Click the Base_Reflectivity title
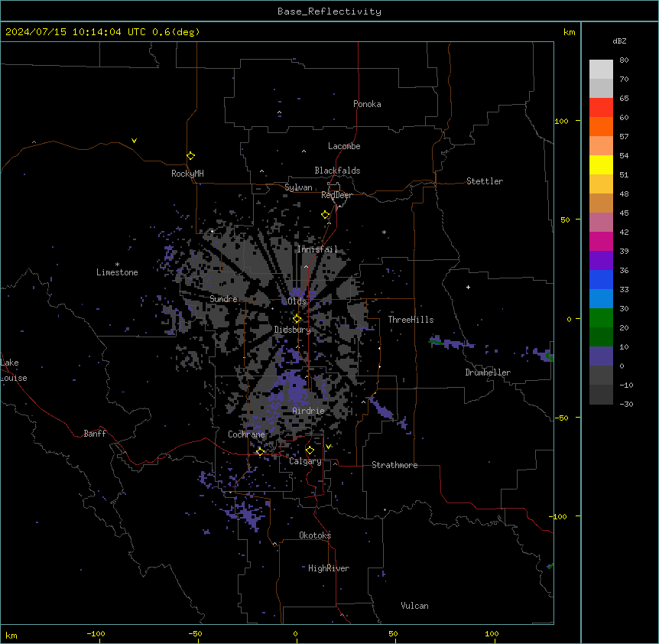The width and height of the screenshot is (659, 644). pos(329,11)
